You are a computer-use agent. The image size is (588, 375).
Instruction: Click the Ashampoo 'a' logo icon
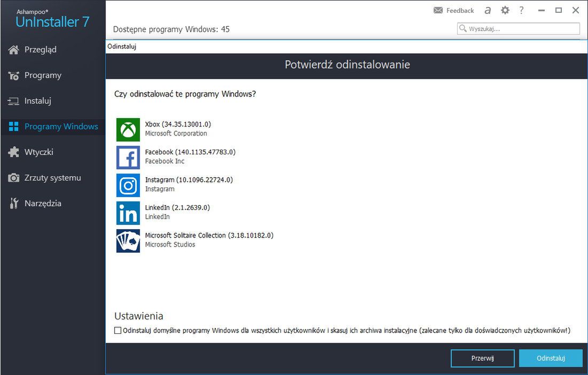488,11
